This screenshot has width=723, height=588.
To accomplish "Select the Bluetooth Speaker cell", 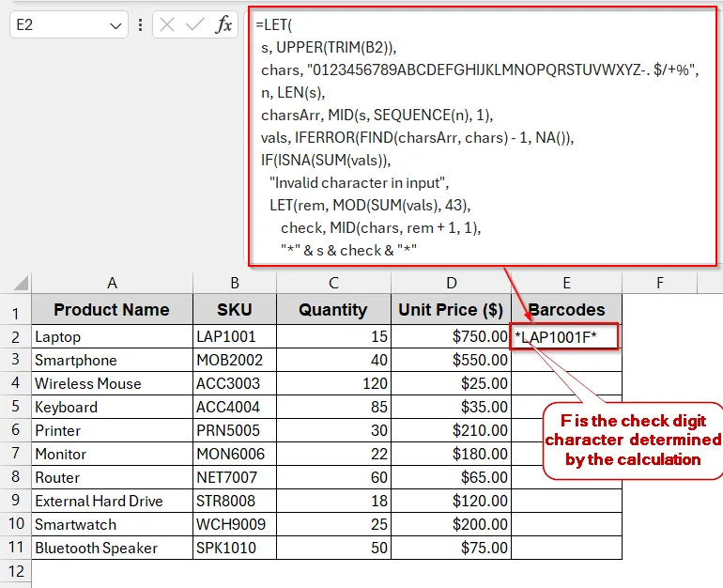I will [112, 548].
